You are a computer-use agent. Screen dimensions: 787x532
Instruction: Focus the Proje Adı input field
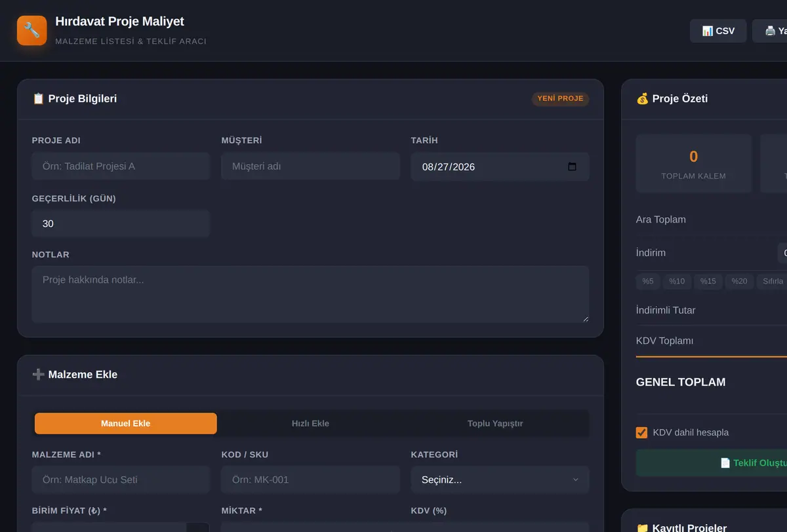[x=121, y=167]
